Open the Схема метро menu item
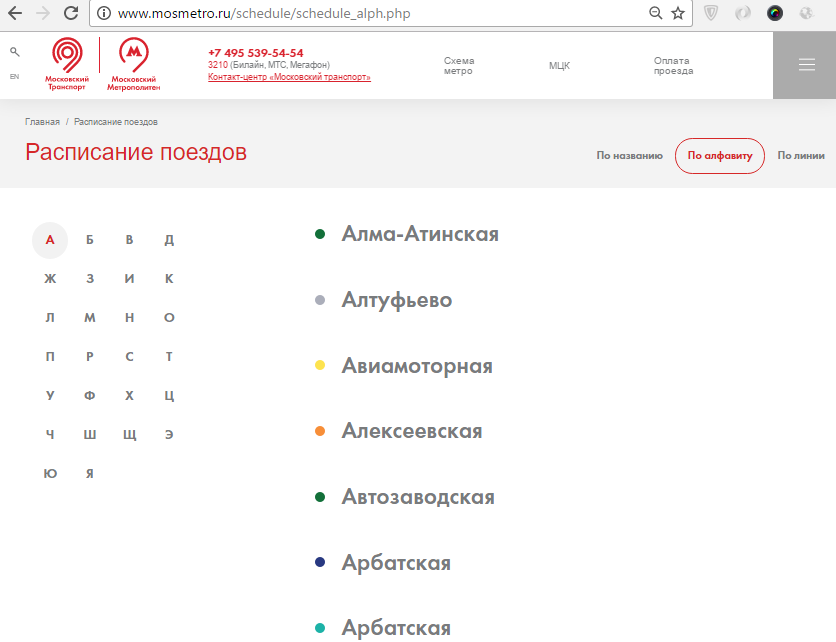 click(459, 66)
